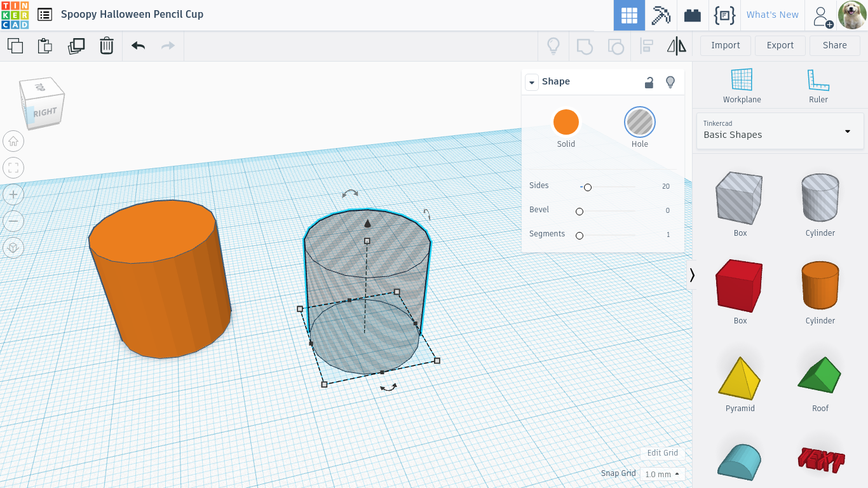Click the Bevel value 0
The height and width of the screenshot is (488, 868).
(667, 210)
